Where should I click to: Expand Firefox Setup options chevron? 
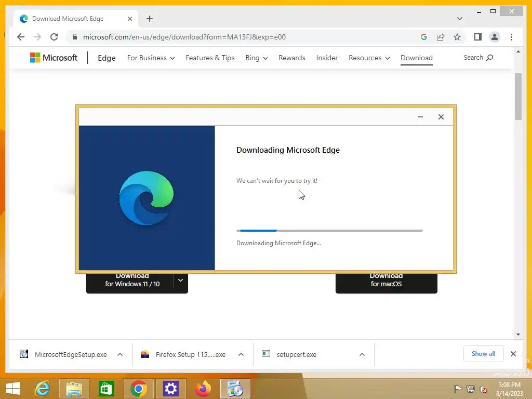[x=241, y=354]
